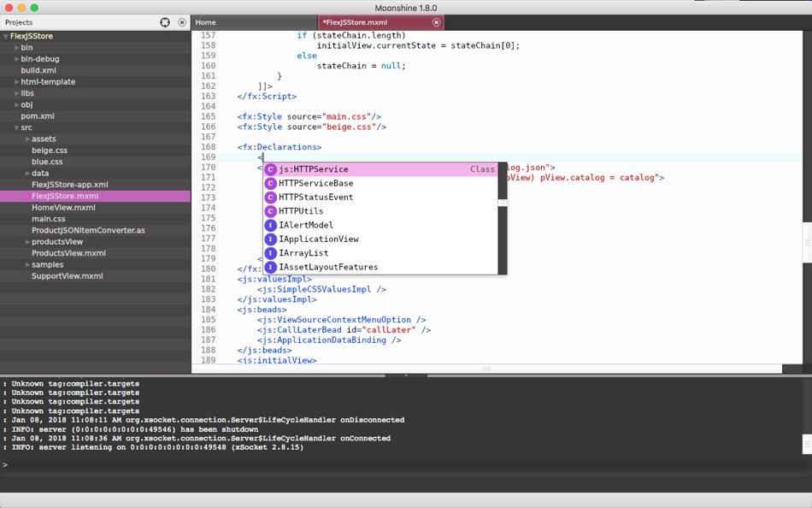812x508 pixels.
Task: Choose IAlertModel interface suggestion
Action: coord(380,225)
